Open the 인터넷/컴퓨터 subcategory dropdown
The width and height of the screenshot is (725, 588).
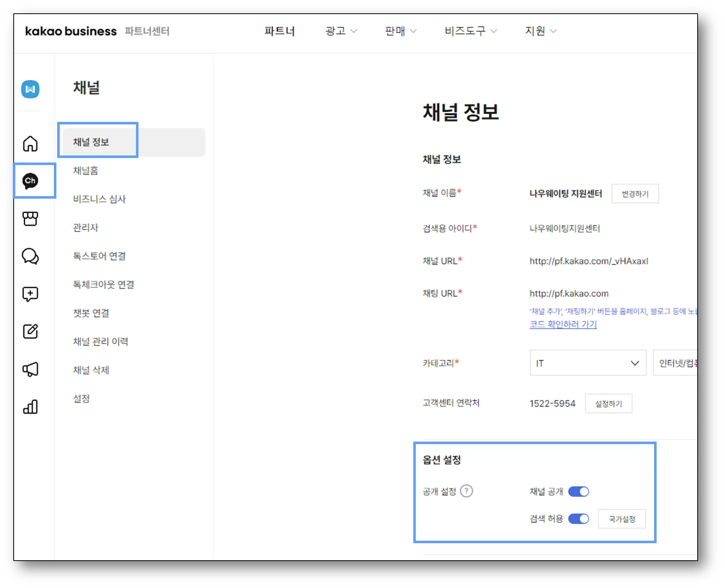pyautogui.click(x=675, y=363)
